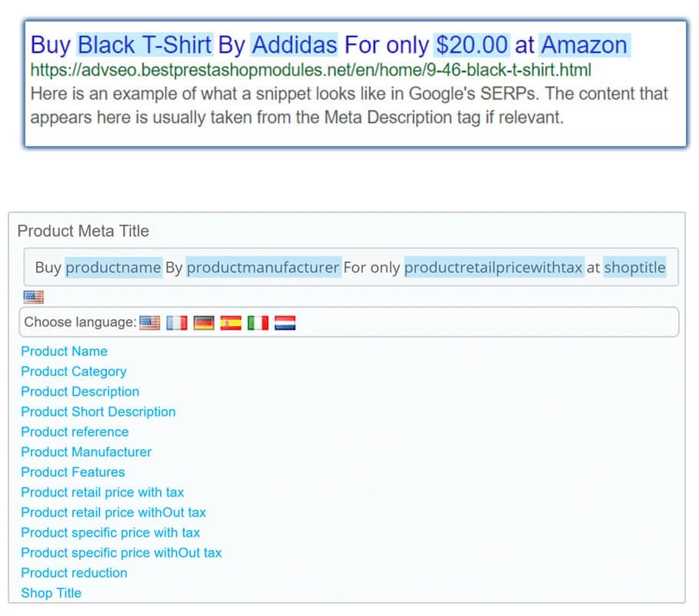Choose the Spanish flag language
This screenshot has height=616, width=699.
pyautogui.click(x=231, y=323)
